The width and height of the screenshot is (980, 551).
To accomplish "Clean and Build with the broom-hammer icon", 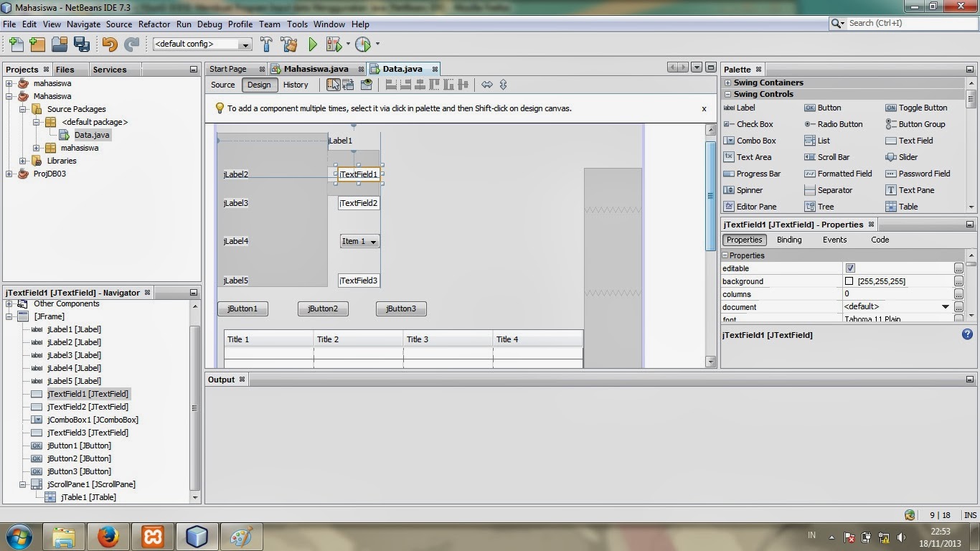I will (289, 44).
